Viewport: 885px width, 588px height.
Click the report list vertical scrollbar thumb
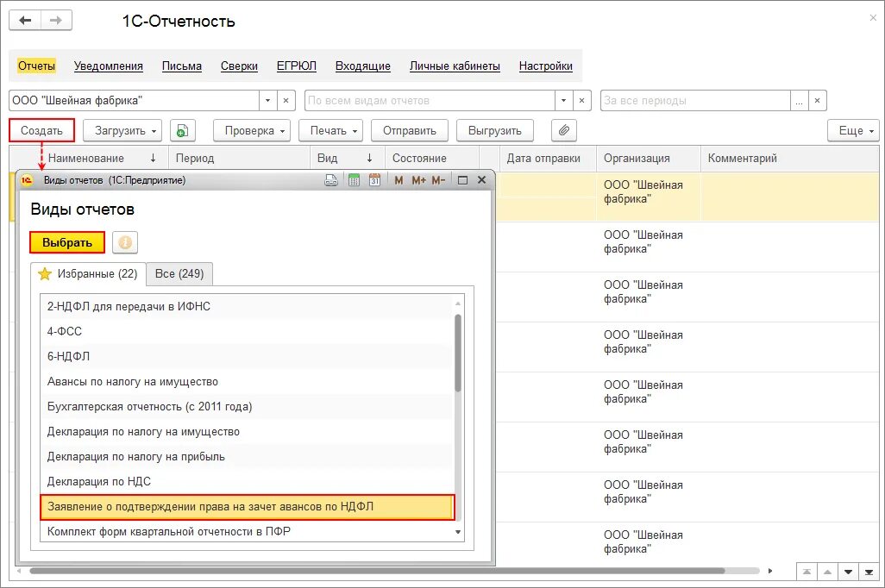pos(458,353)
